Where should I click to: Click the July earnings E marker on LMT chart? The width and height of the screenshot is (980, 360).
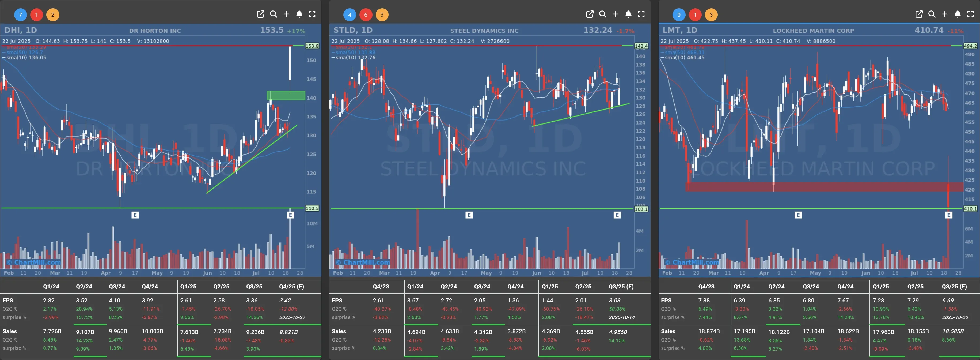coord(948,215)
